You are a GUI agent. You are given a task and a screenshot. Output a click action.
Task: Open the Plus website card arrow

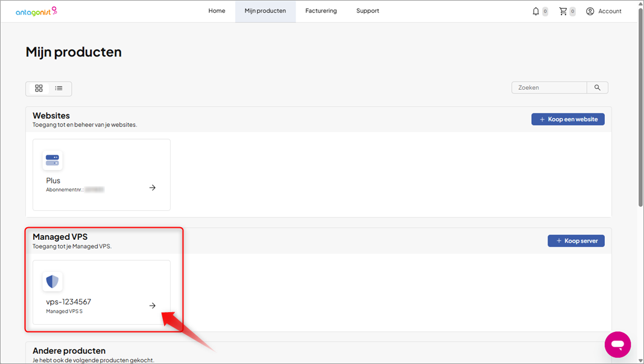(153, 187)
